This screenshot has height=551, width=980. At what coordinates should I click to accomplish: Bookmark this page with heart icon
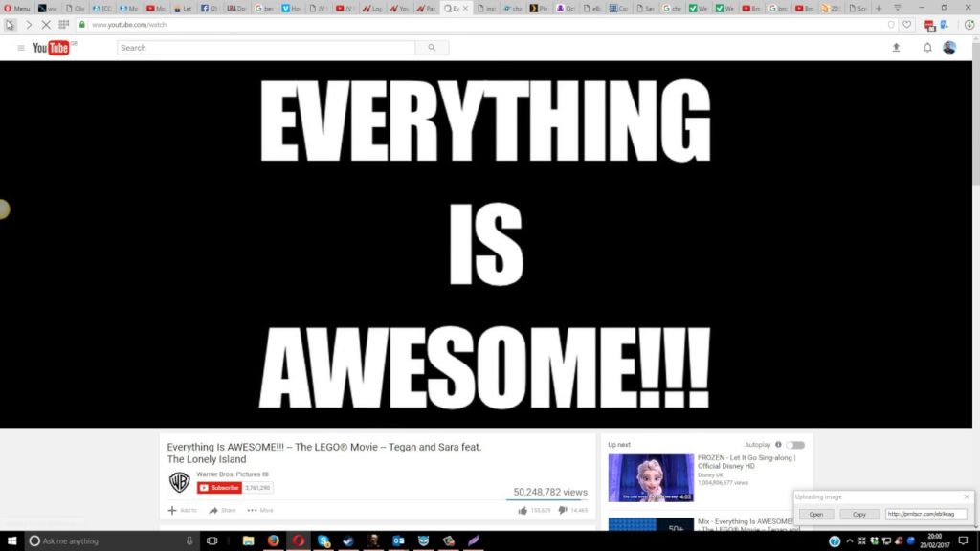pos(907,24)
